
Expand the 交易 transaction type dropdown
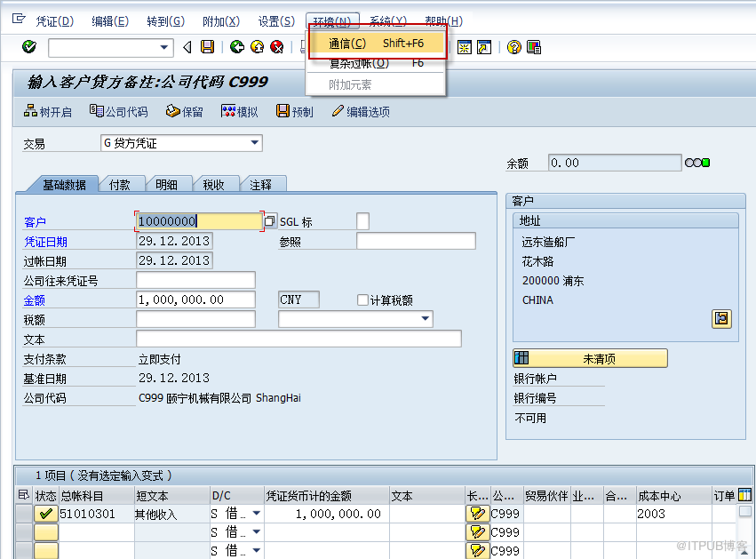[x=255, y=143]
